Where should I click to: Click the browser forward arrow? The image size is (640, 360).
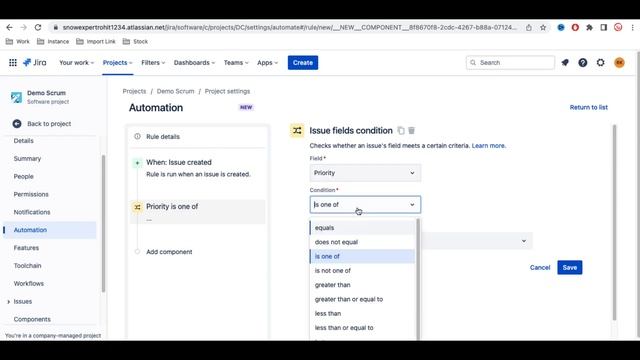(24, 27)
